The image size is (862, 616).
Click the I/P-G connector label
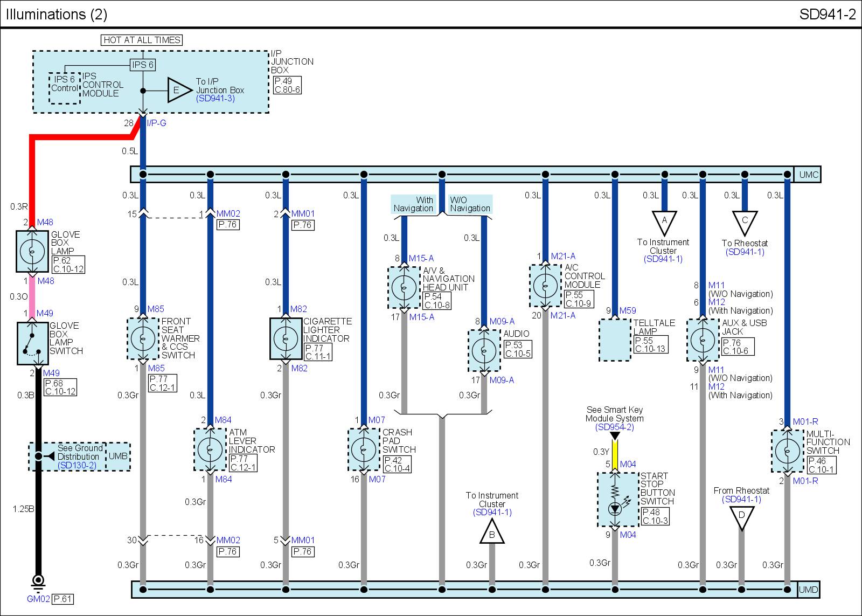[157, 123]
